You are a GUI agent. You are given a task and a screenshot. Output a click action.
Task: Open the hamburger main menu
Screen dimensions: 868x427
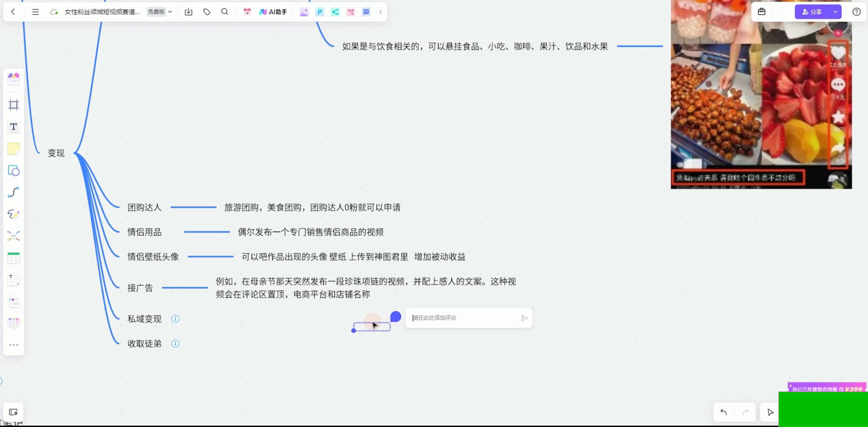[x=35, y=12]
